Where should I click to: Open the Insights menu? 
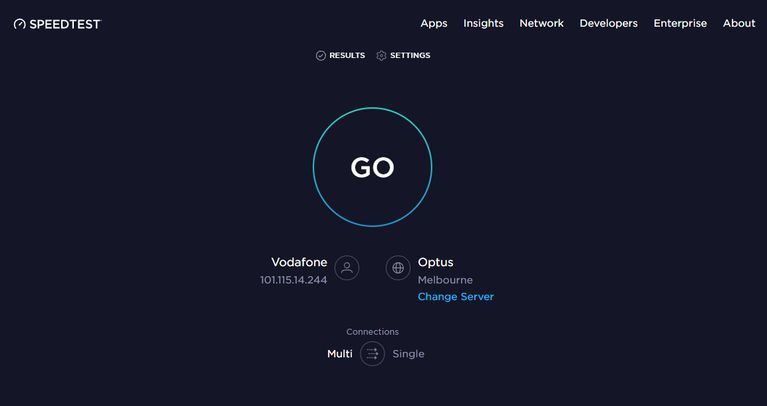coord(483,23)
